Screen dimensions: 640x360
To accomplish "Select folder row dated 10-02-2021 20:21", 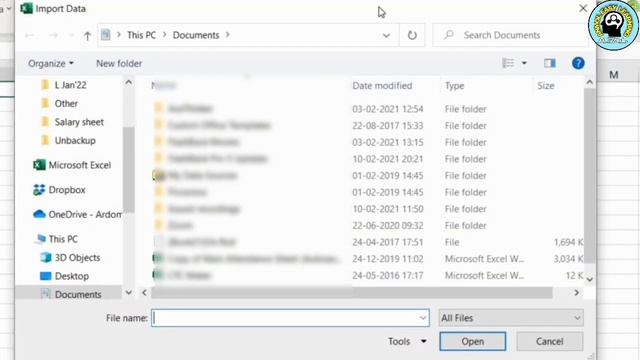I will point(367,159).
